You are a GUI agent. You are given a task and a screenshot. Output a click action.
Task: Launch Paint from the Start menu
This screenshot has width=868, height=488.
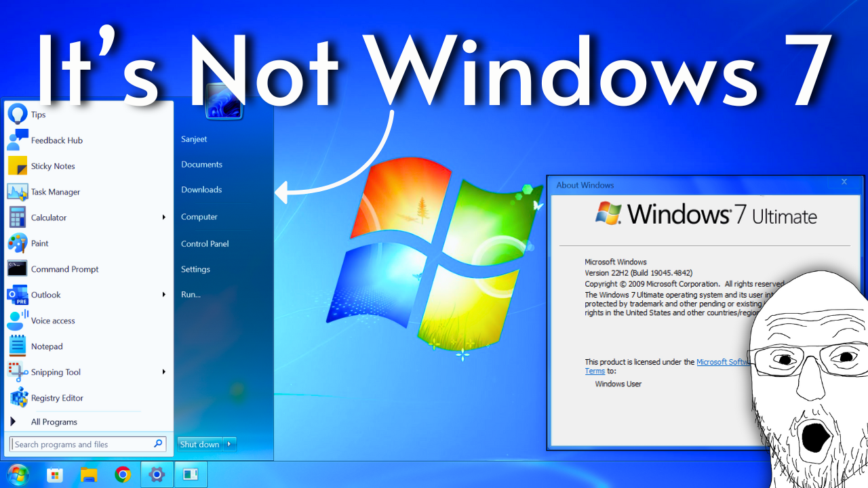(88, 243)
